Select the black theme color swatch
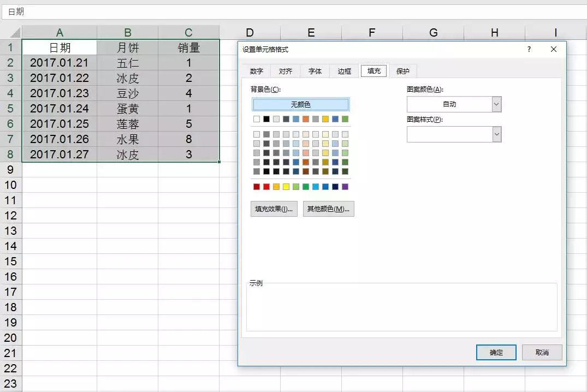 [266, 119]
